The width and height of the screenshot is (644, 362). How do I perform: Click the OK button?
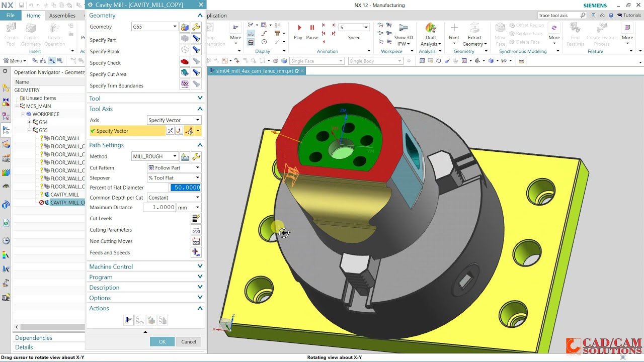[162, 341]
